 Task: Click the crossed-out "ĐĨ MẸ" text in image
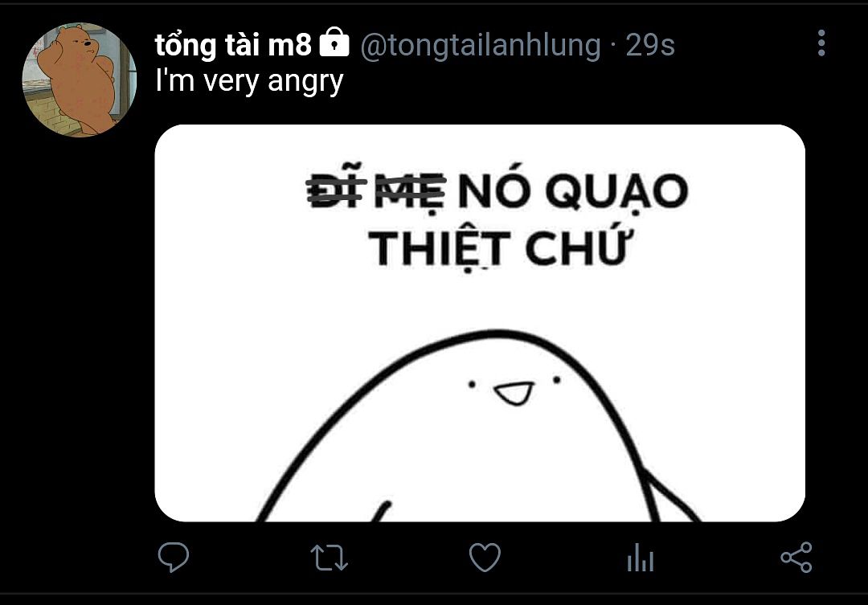tap(376, 188)
